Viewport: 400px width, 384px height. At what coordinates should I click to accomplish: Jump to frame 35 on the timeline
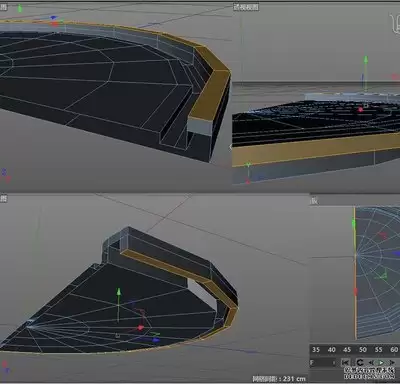click(315, 350)
